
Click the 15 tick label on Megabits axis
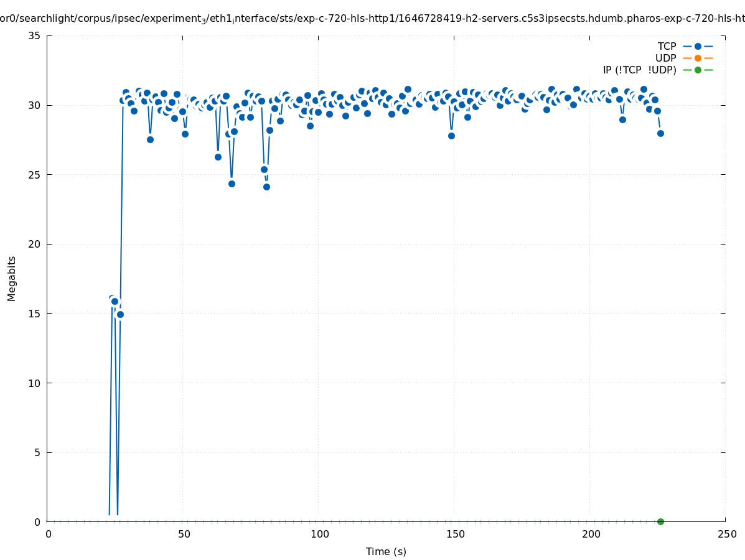click(x=35, y=314)
